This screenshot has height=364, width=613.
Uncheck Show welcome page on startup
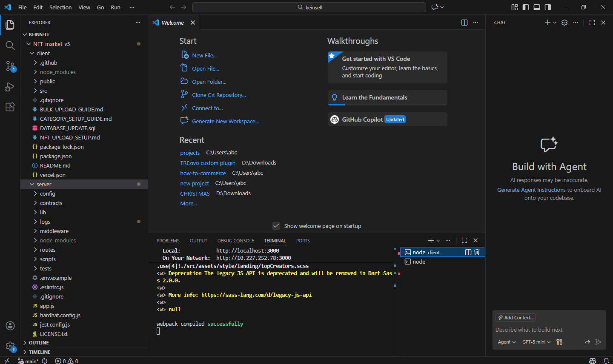coord(276,226)
